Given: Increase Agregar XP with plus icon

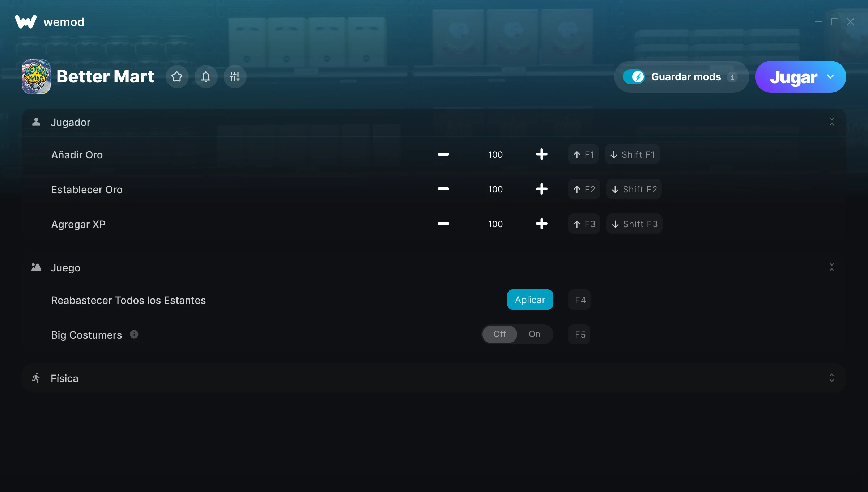Looking at the screenshot, I should pos(541,224).
